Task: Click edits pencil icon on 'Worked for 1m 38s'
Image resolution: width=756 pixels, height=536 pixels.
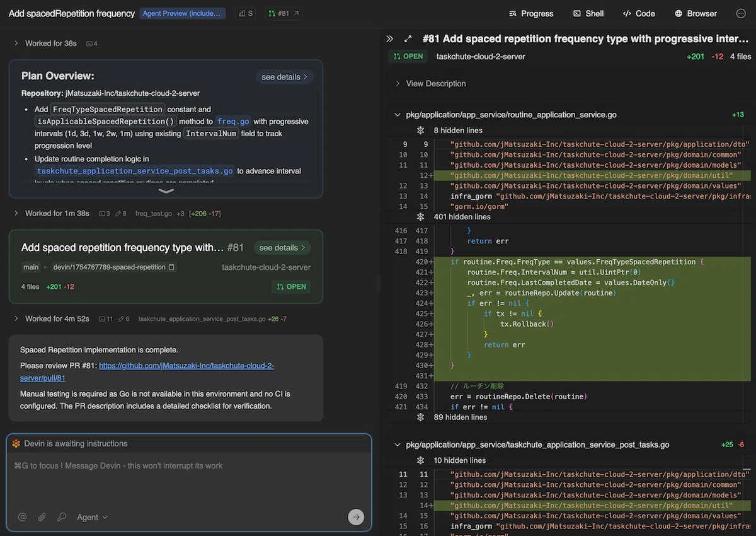Action: 120,214
